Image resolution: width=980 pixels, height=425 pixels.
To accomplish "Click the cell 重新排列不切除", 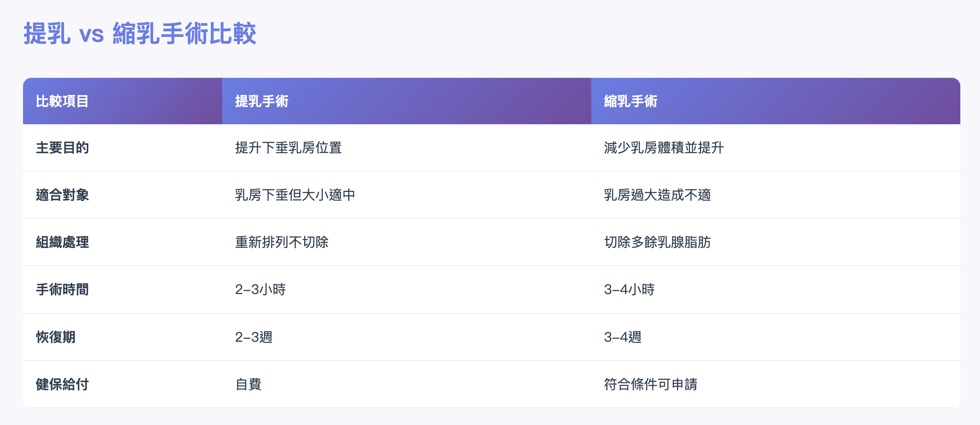I will [282, 242].
